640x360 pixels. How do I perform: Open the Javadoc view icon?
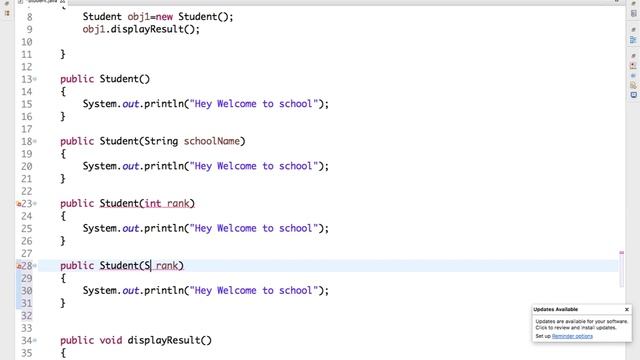(x=633, y=76)
